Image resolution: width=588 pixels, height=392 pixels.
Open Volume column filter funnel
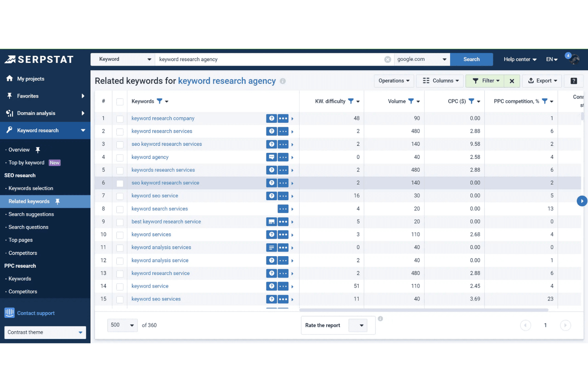411,101
